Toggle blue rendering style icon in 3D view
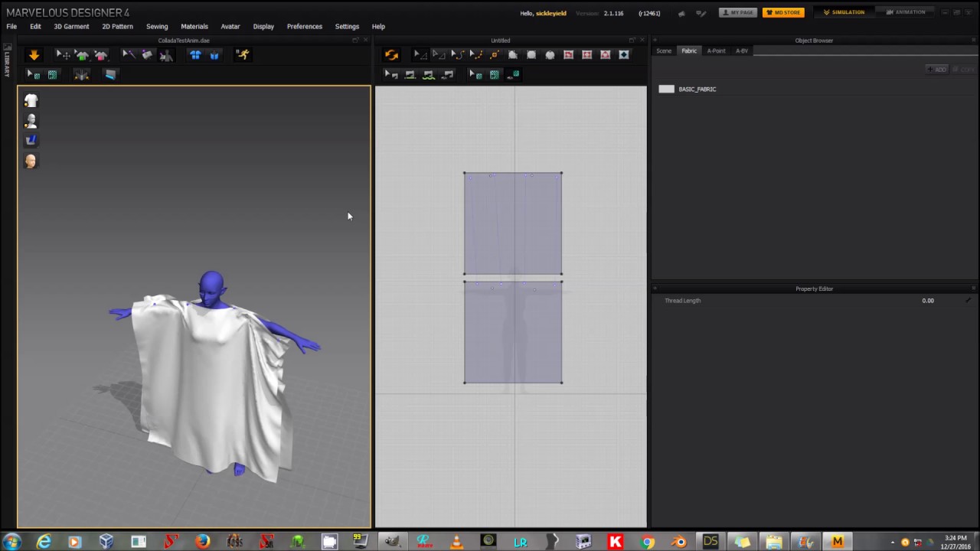This screenshot has width=980, height=551. (x=31, y=140)
